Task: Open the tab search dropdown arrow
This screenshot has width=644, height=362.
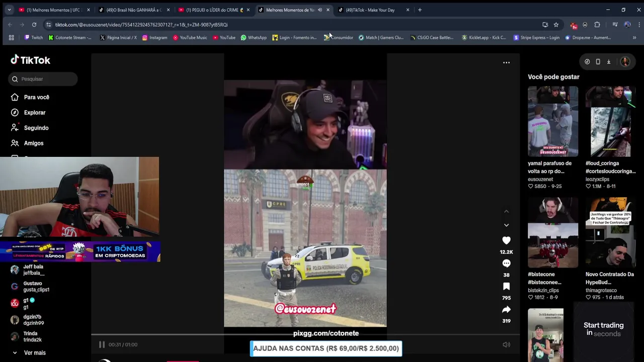Action: (9, 10)
